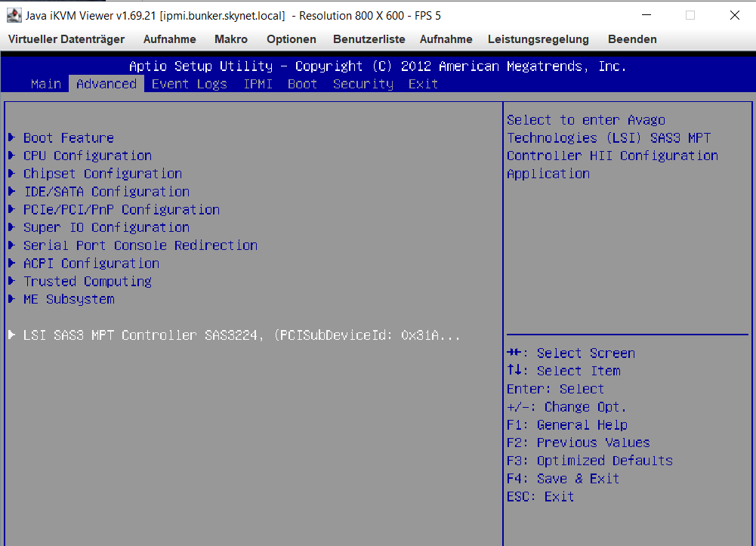This screenshot has width=756, height=546.
Task: Click the Beenden menu
Action: (632, 39)
